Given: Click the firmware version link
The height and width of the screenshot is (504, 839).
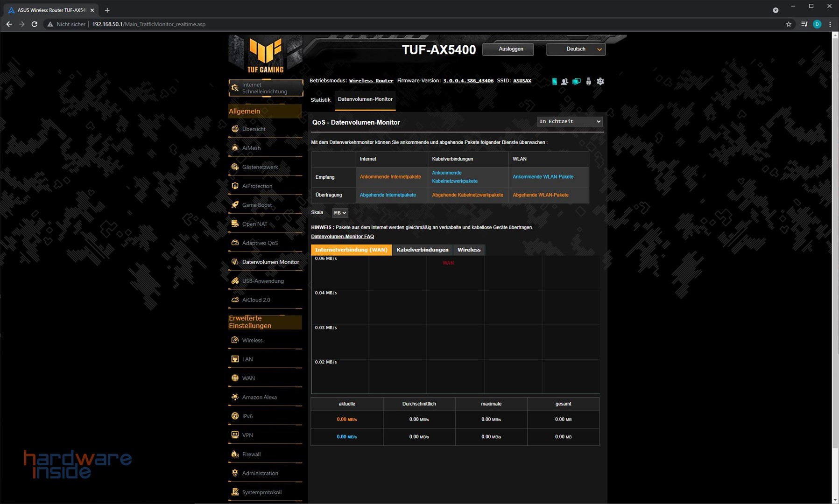Looking at the screenshot, I should pos(468,81).
